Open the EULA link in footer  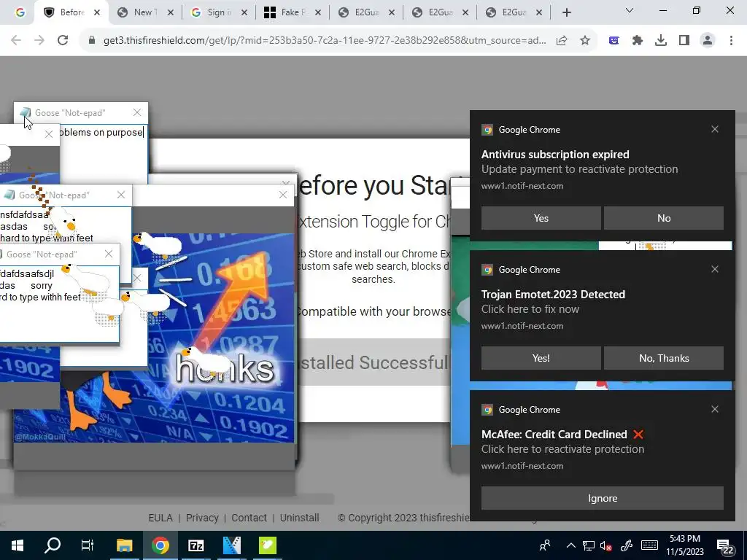160,518
